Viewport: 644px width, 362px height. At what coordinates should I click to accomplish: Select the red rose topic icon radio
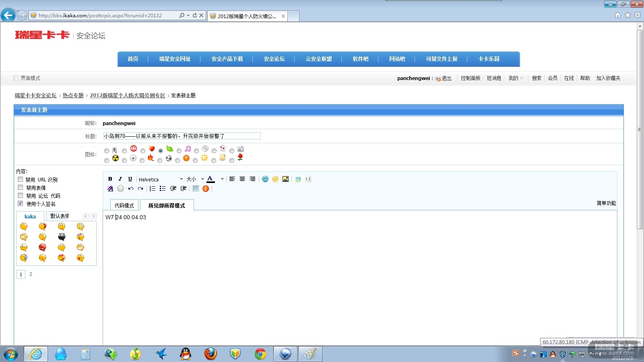coord(232,160)
